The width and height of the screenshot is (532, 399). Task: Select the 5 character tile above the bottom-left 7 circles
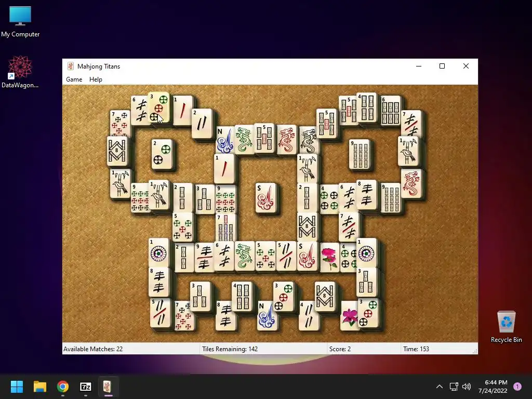(160, 313)
